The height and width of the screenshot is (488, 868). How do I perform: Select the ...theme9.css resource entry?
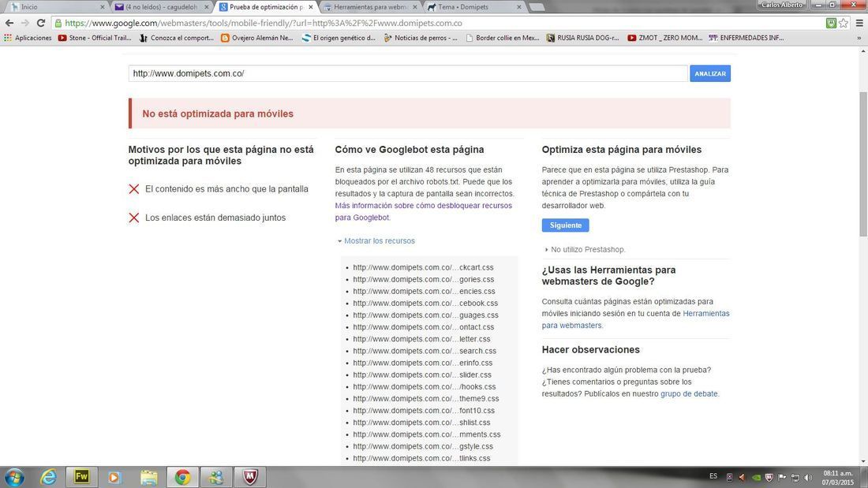(425, 398)
